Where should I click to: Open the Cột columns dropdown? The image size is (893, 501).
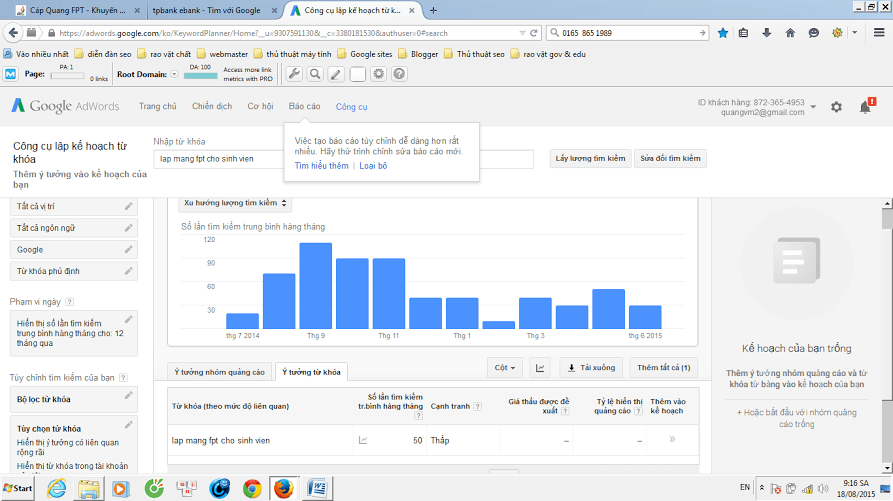(x=505, y=368)
